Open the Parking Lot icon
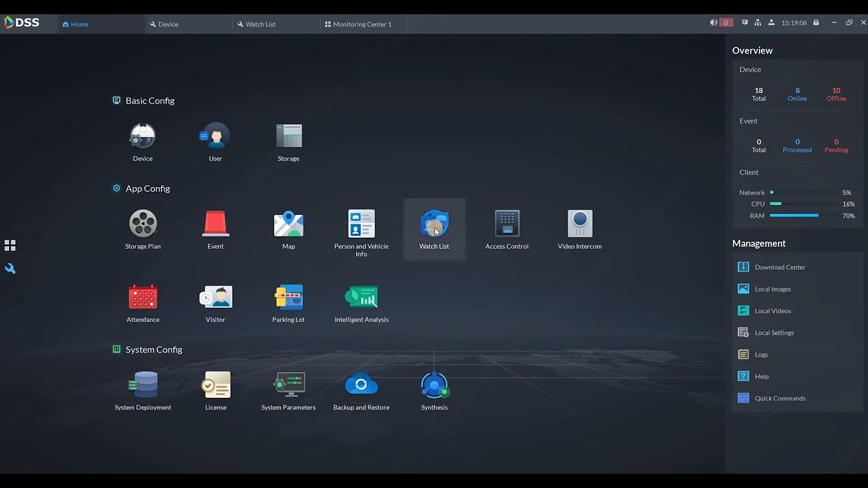Viewport: 868px width, 488px height. point(288,297)
